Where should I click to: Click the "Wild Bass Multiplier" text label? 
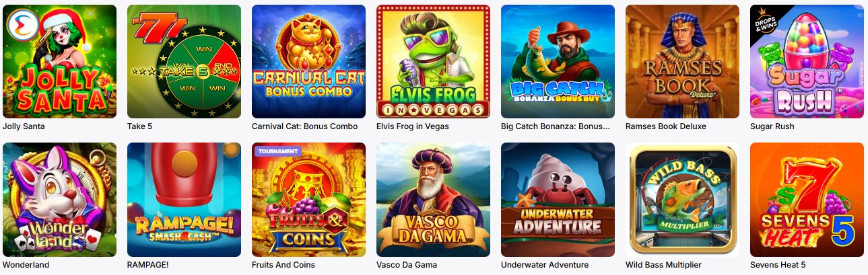coord(663,265)
